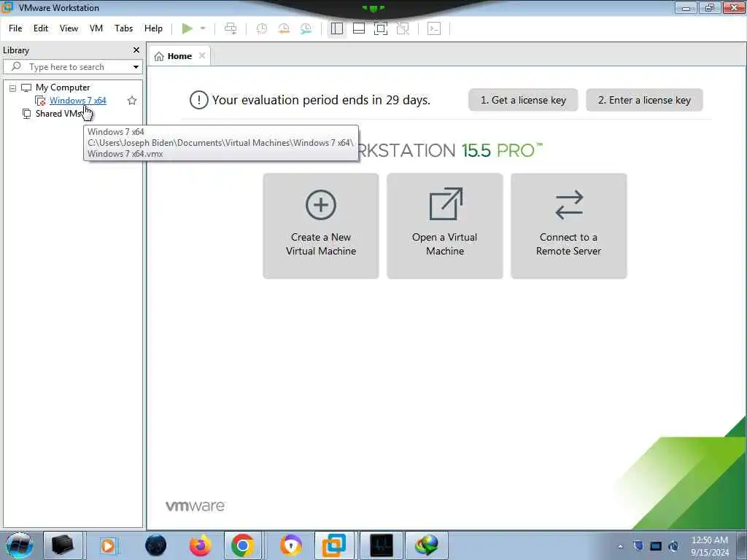
Task: Click Create a New Virtual Machine
Action: (x=321, y=226)
